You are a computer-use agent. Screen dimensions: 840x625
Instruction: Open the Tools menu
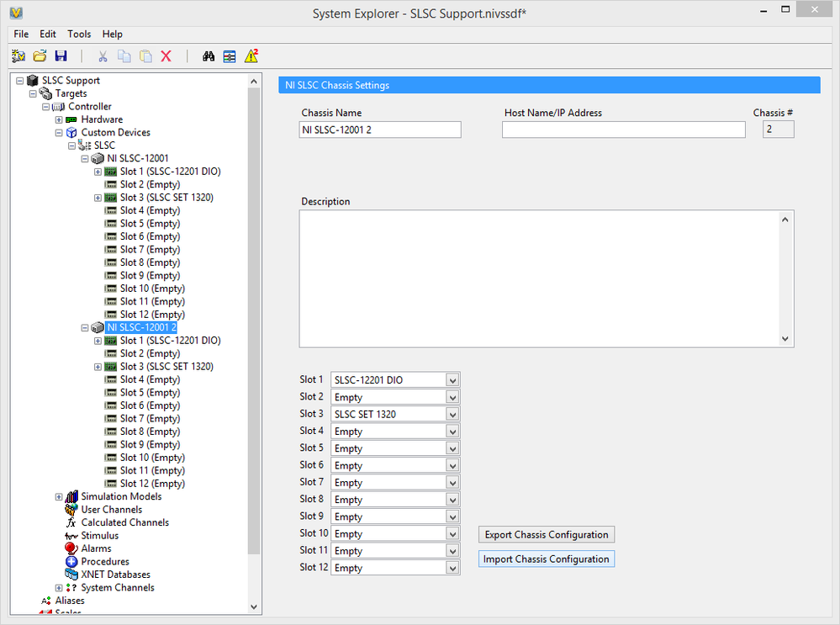coord(79,34)
